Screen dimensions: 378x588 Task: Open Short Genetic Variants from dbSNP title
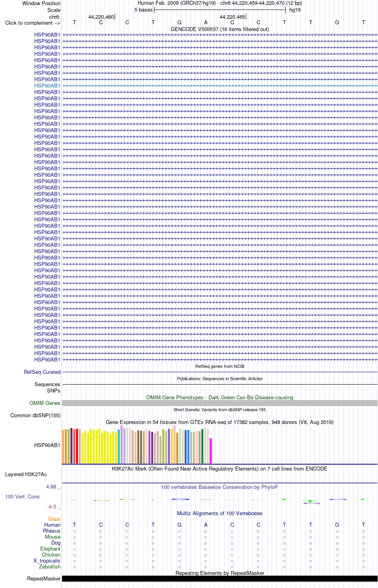[x=220, y=410]
